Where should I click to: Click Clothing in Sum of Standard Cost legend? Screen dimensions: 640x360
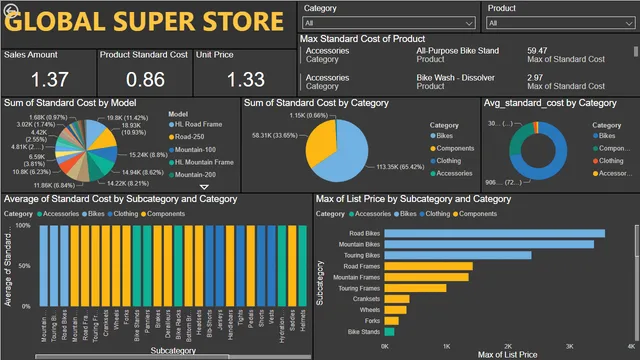445,161
